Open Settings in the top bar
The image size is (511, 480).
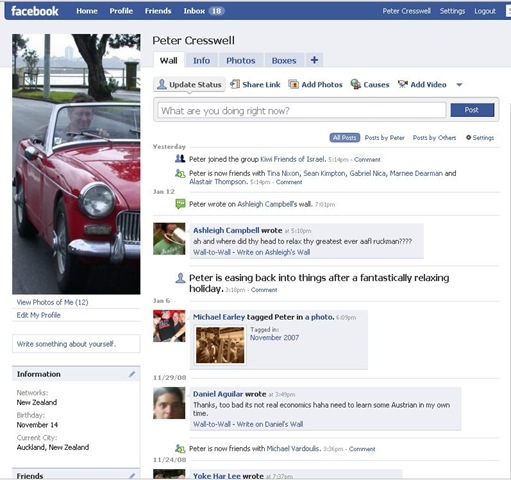(452, 11)
